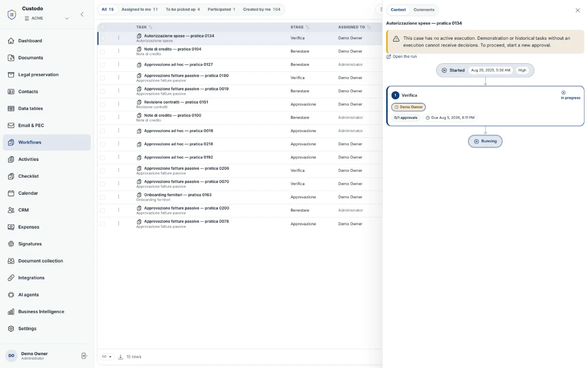Open Checklist section

[47, 176]
